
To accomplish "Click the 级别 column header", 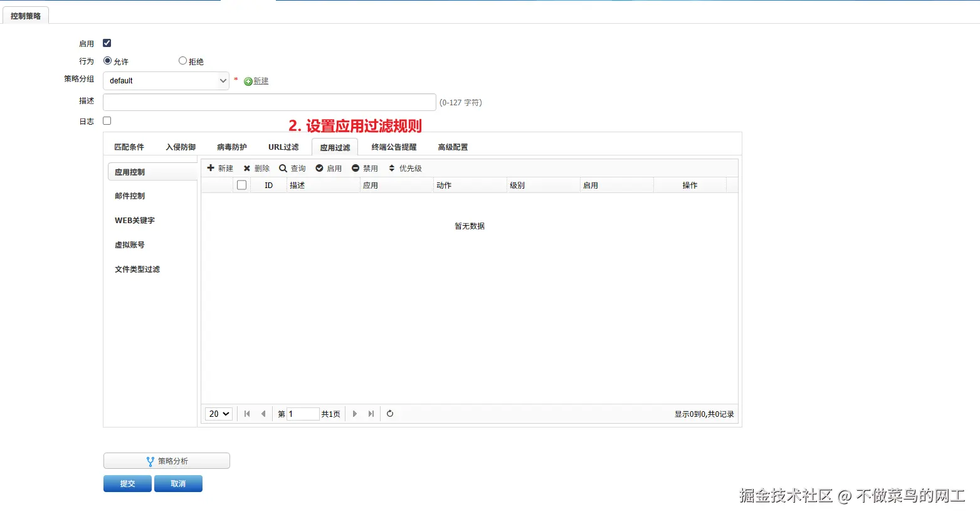I will coord(543,185).
